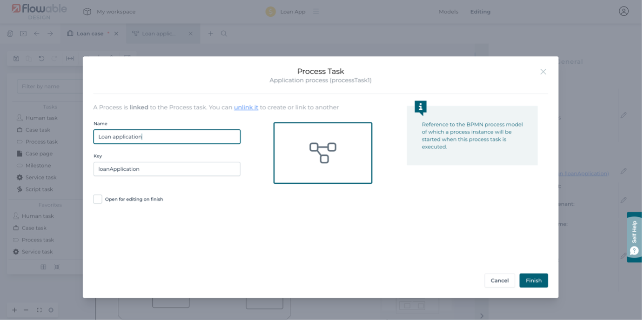Open the search icon in tab bar
Image resolution: width=644 pixels, height=321 pixels.
[224, 33]
